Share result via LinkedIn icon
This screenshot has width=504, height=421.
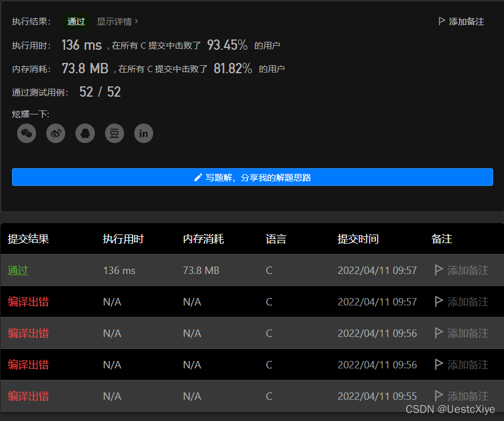(143, 133)
